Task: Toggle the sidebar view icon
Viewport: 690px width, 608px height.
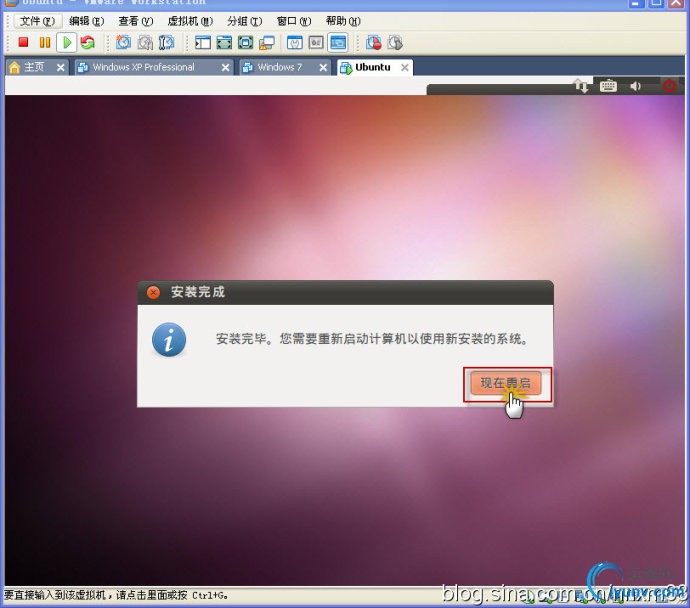Action: [x=202, y=42]
